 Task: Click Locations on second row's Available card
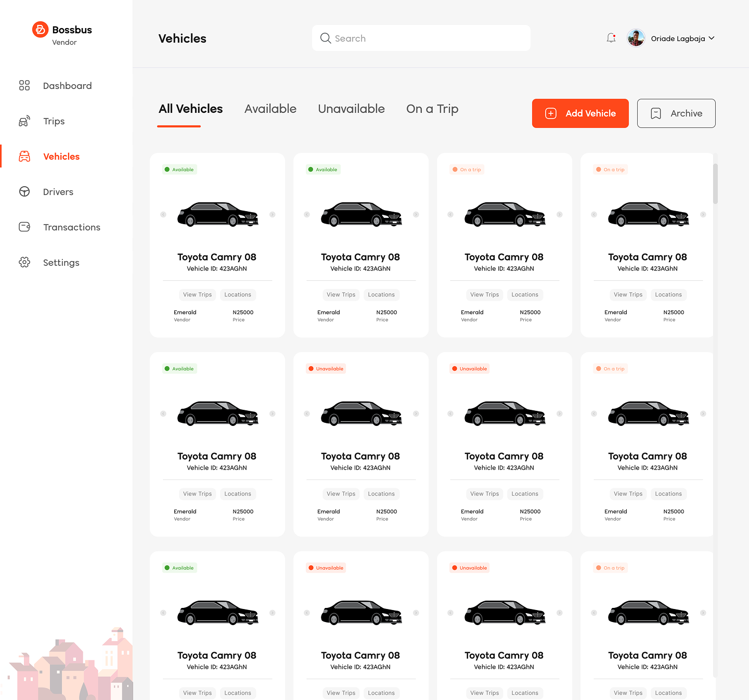point(238,494)
